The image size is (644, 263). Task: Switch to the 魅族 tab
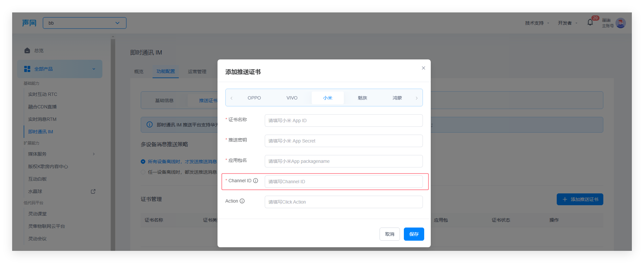[x=363, y=98]
